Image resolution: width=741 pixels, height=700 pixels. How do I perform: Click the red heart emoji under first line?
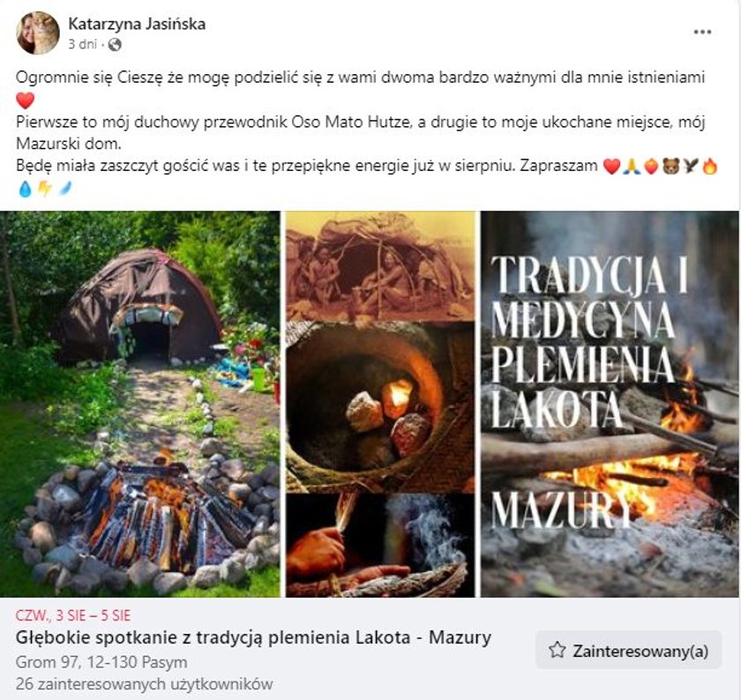click(x=25, y=101)
